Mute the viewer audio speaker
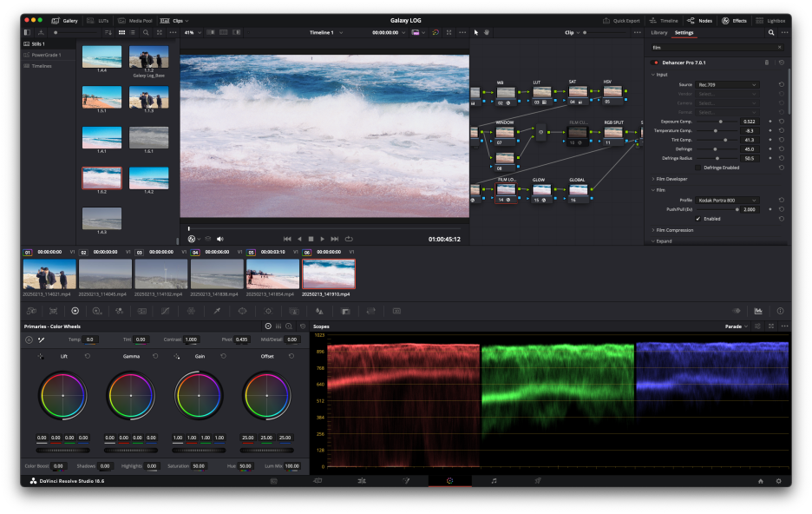This screenshot has width=812, height=514. click(220, 239)
